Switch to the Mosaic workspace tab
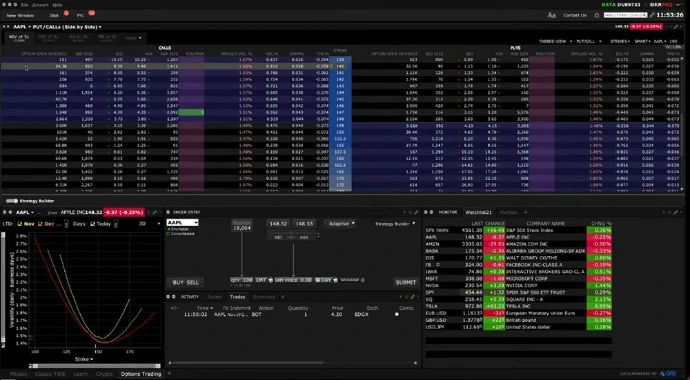The height and width of the screenshot is (380, 690). pos(18,374)
